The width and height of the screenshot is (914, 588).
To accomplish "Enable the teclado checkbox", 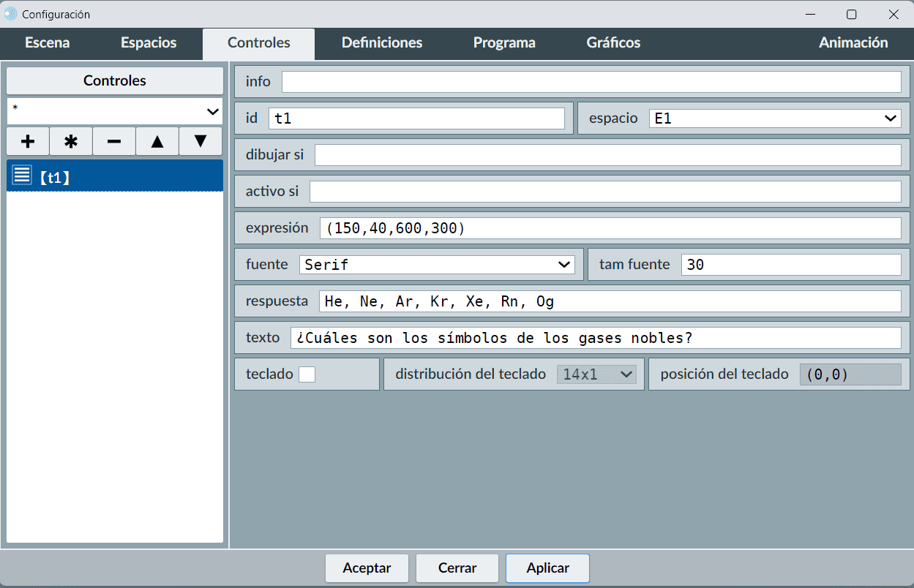I will point(307,374).
